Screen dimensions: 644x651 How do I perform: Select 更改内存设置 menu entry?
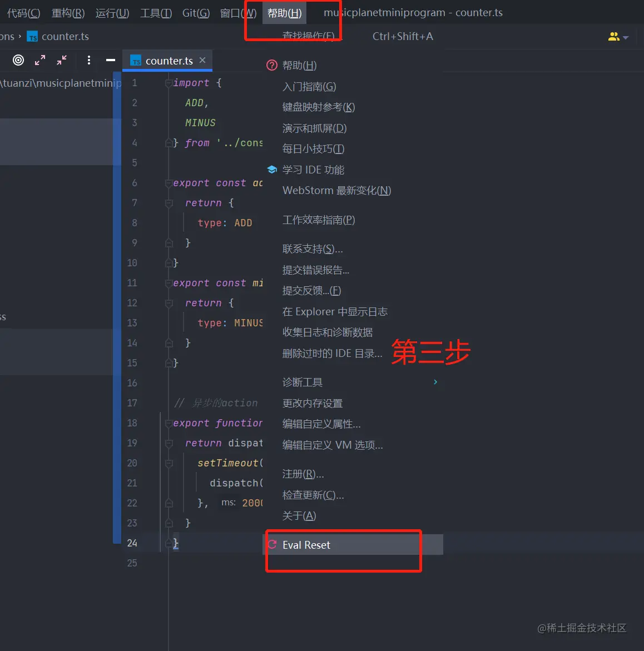[354, 403]
